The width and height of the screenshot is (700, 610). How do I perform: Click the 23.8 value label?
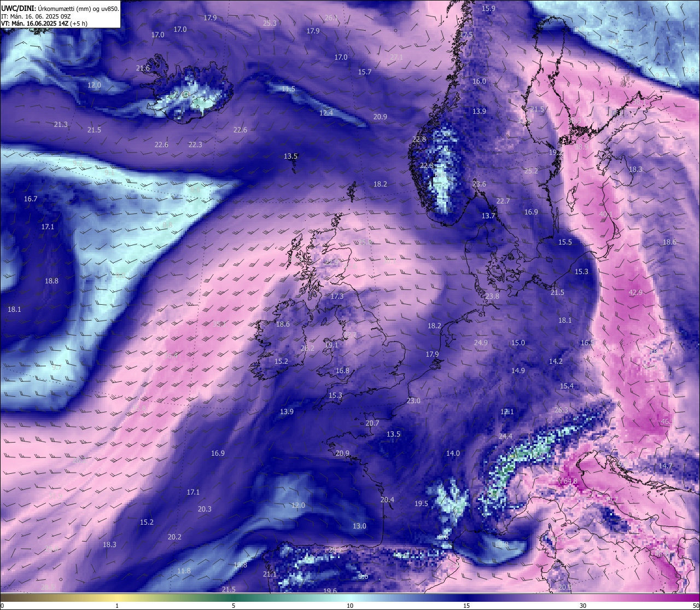[492, 297]
